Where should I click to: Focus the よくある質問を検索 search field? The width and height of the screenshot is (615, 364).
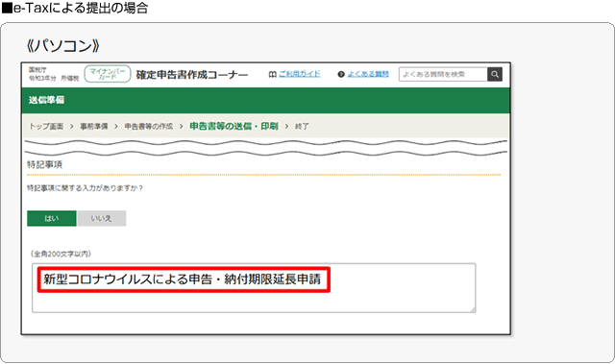click(x=443, y=74)
